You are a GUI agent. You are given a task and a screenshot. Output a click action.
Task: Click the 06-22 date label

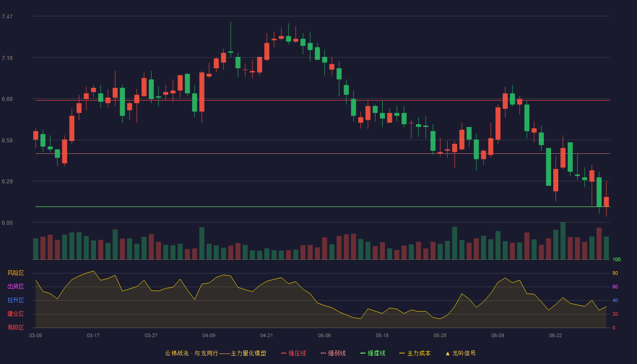point(556,335)
